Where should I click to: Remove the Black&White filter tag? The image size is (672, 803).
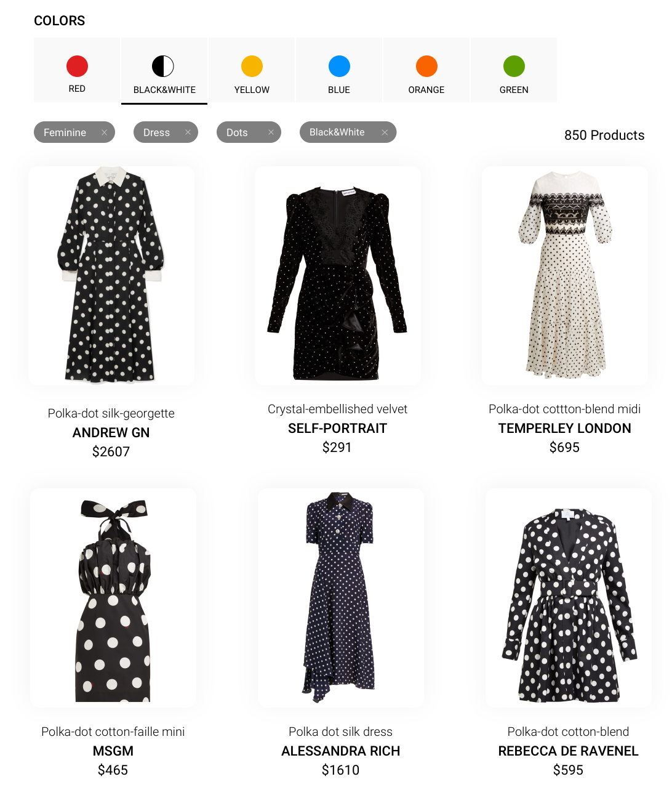click(385, 132)
